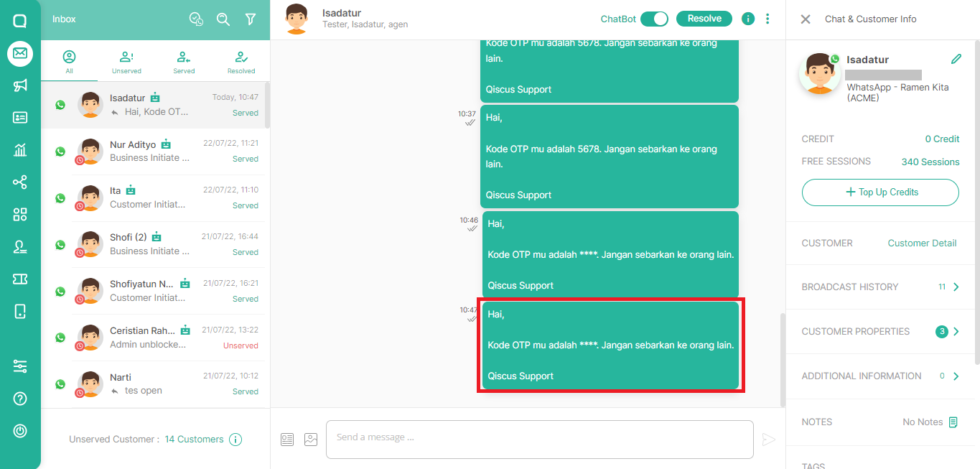The width and height of the screenshot is (980, 469).
Task: Open the Help question mark icon
Action: tap(19, 399)
